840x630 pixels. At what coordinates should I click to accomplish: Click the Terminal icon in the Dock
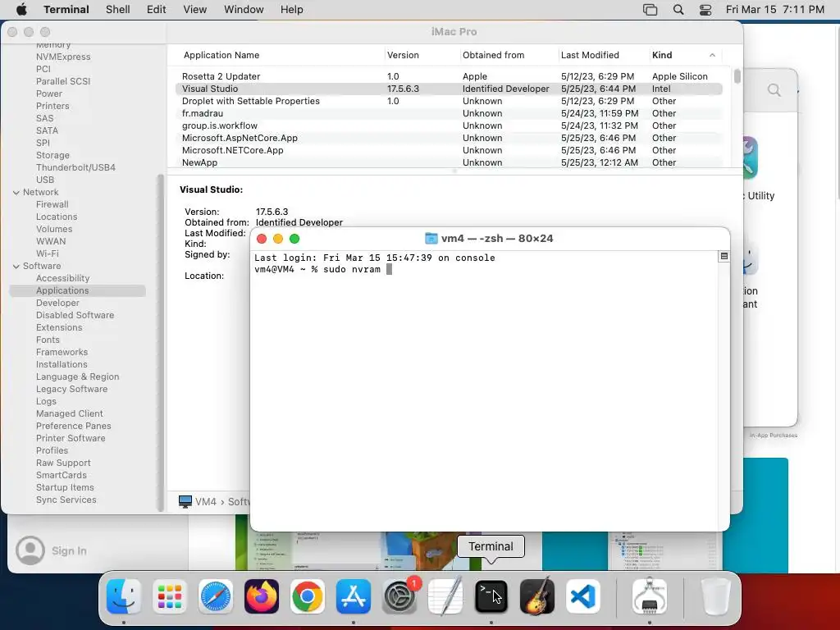[x=491, y=596]
